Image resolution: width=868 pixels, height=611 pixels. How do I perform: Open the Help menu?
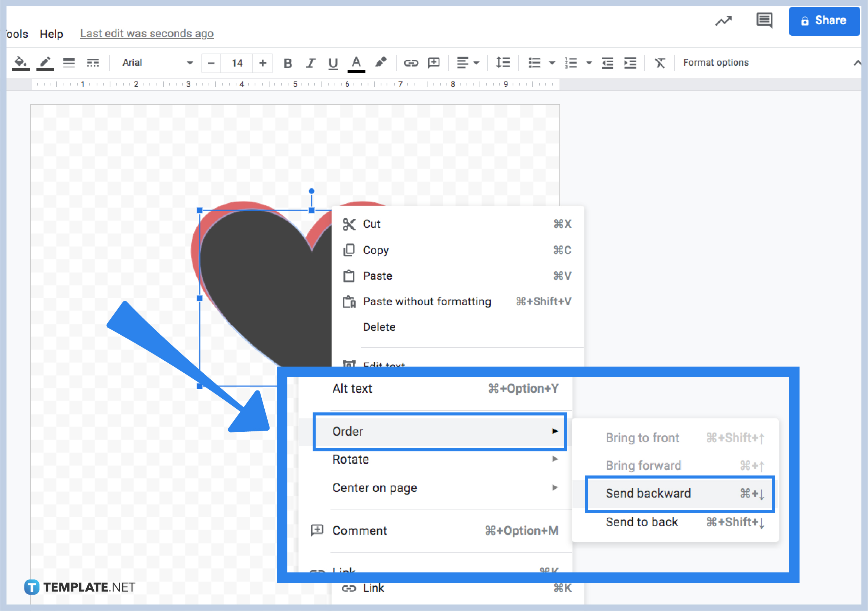click(x=51, y=34)
